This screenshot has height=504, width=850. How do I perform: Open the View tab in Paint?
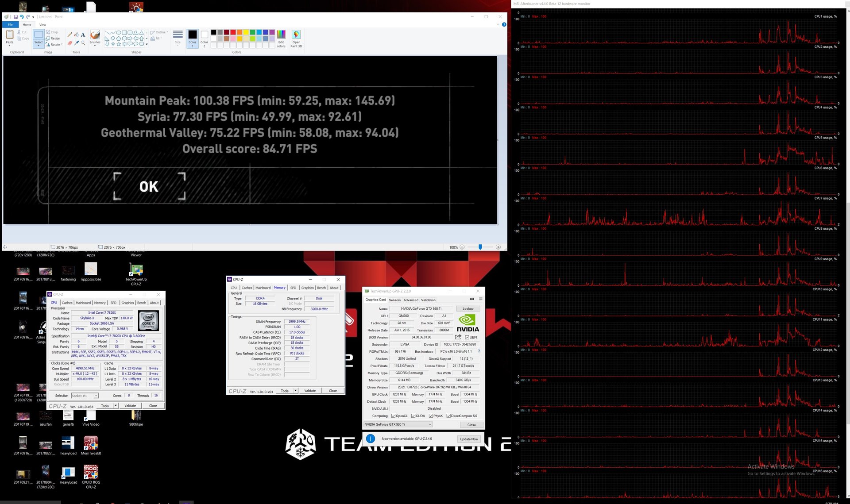coord(42,24)
